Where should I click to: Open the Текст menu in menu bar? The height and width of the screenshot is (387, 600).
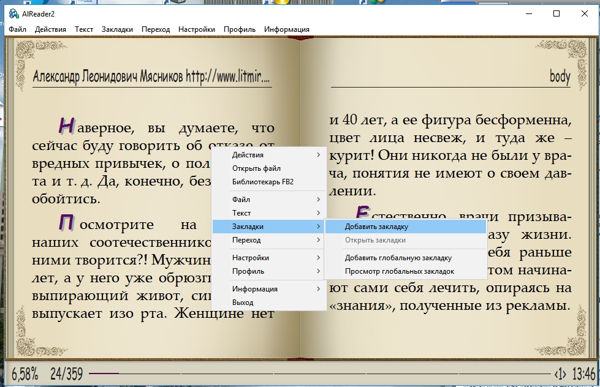click(x=84, y=29)
